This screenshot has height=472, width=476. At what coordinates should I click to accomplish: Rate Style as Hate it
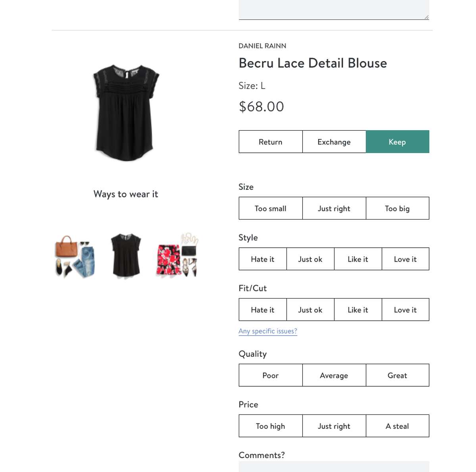[x=263, y=259]
